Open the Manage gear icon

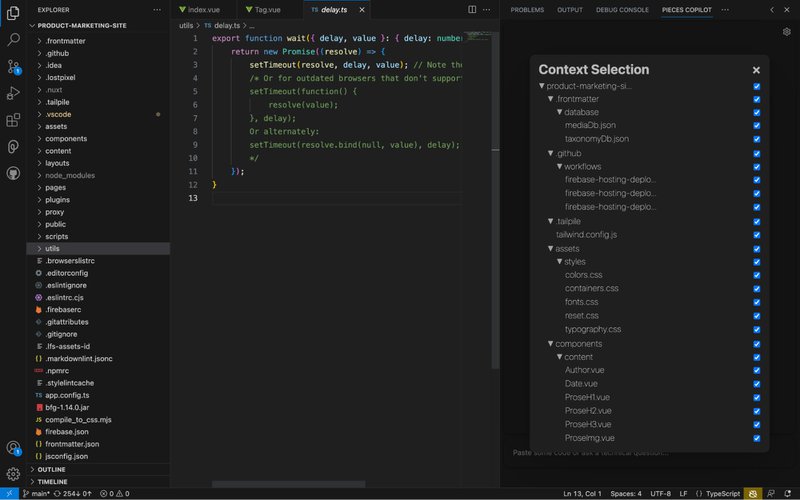click(13, 474)
